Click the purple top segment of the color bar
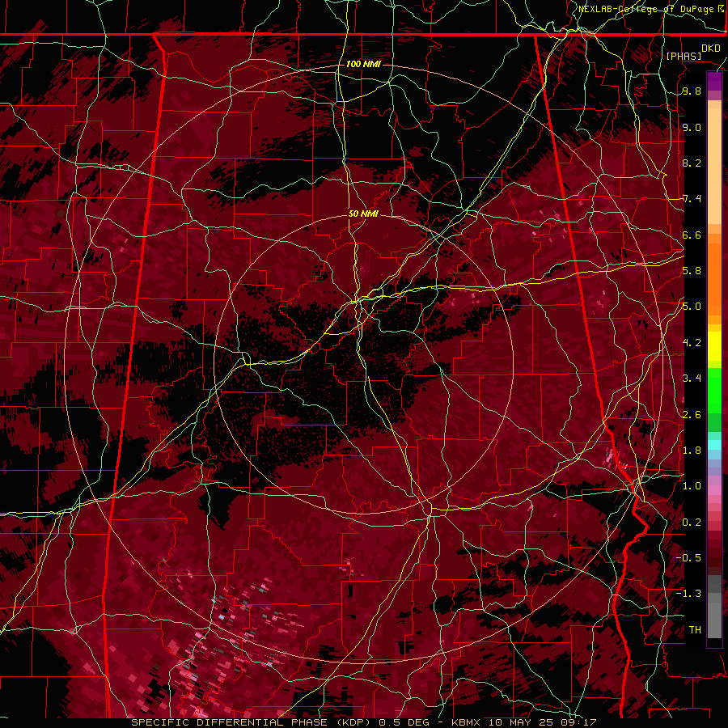 click(x=714, y=81)
